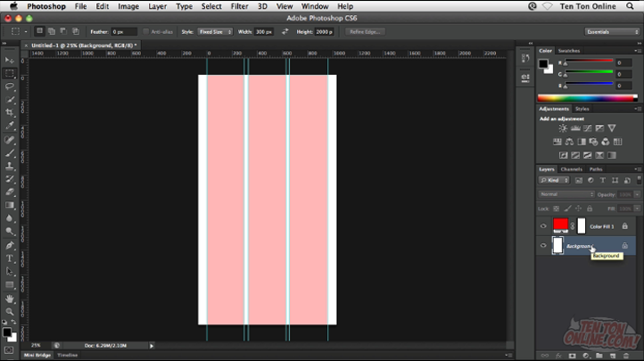The width and height of the screenshot is (644, 361).
Task: Open status bar info arrow menu
Action: (152, 346)
